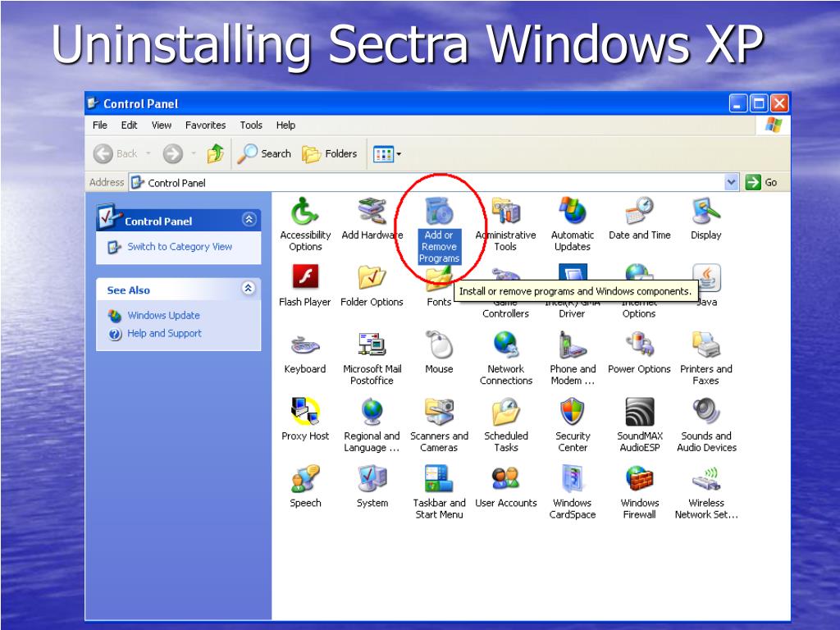840x630 pixels.
Task: Open Taskbar and Start Menu settings
Action: (x=439, y=478)
